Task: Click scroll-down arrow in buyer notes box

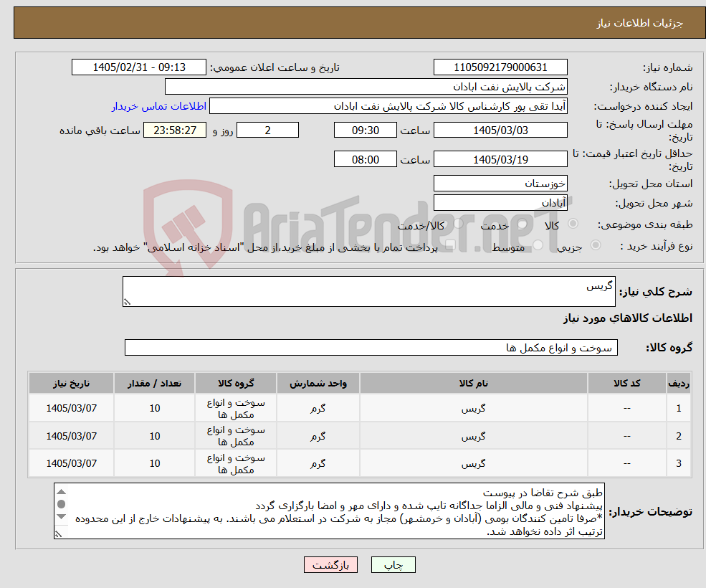Action: click(x=62, y=516)
